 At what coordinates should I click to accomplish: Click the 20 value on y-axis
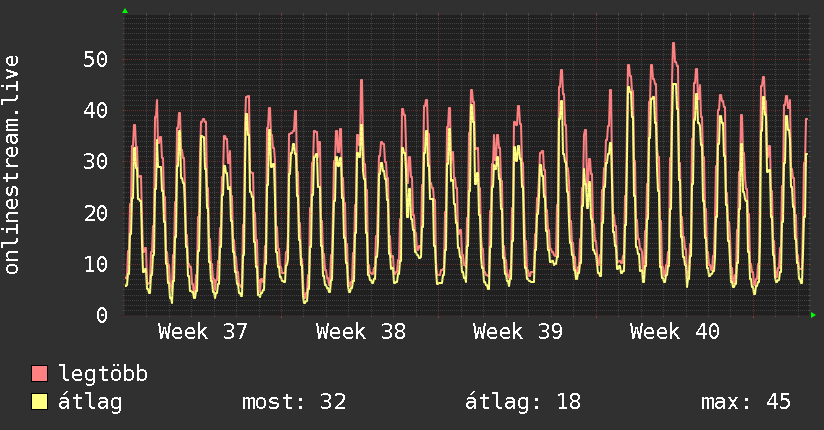coord(96,213)
